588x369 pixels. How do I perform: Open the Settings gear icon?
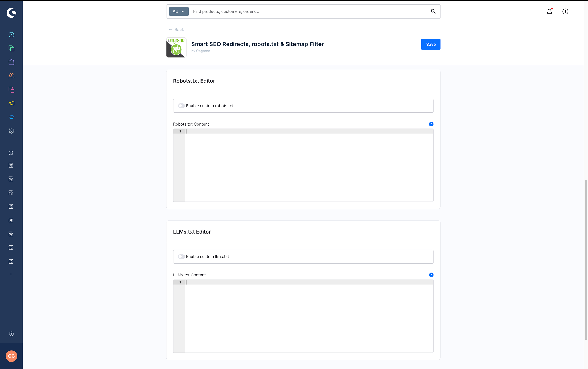(11, 131)
